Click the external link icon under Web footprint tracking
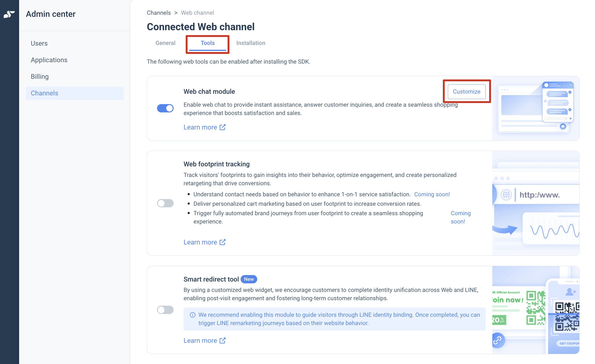Image resolution: width=595 pixels, height=364 pixels. pos(222,242)
